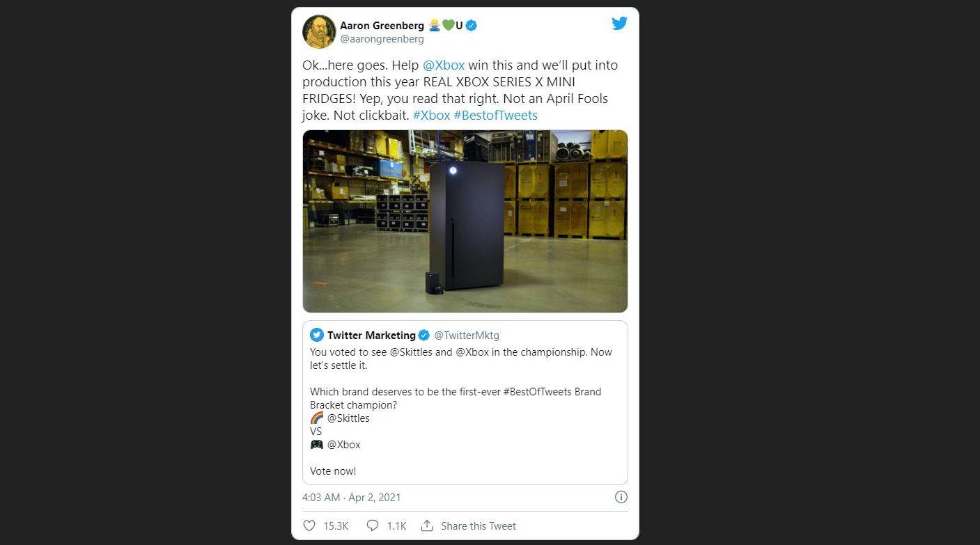Image resolution: width=980 pixels, height=545 pixels.
Task: Click the Twitter Marketing account name
Action: tap(371, 335)
